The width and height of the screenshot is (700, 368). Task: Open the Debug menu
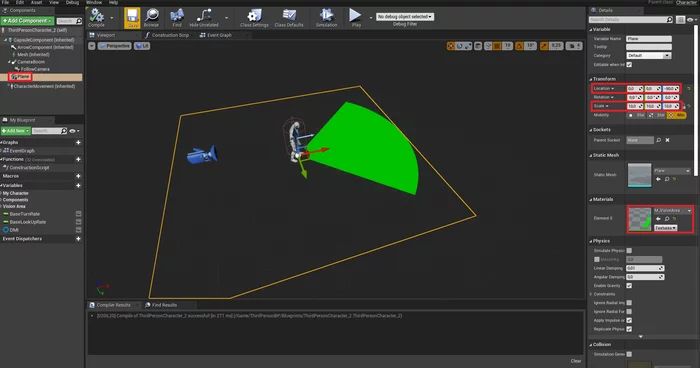pos(72,3)
